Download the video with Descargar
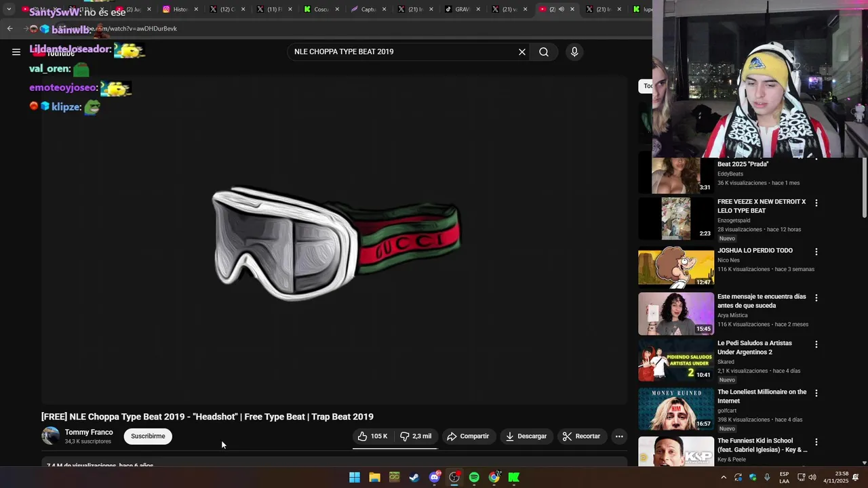 [526, 436]
